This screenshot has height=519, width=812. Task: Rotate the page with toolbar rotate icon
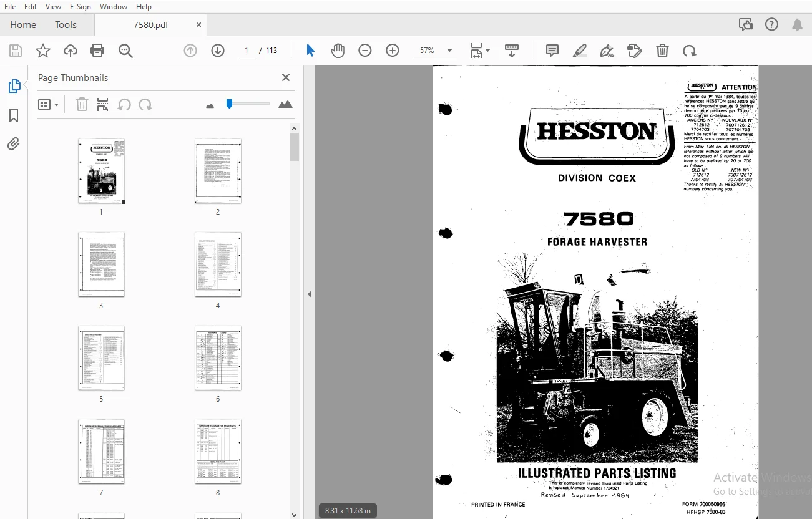[690, 51]
